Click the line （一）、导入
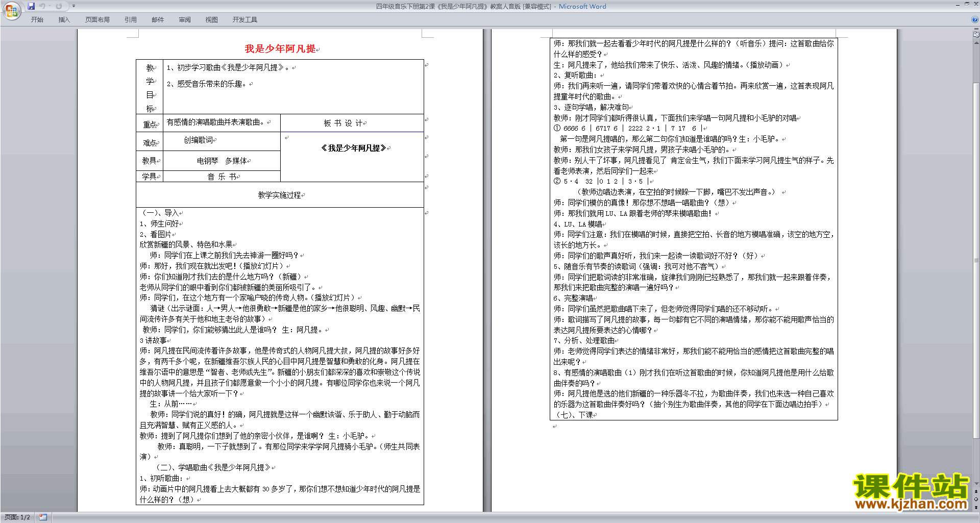The height and width of the screenshot is (523, 980). click(160, 213)
